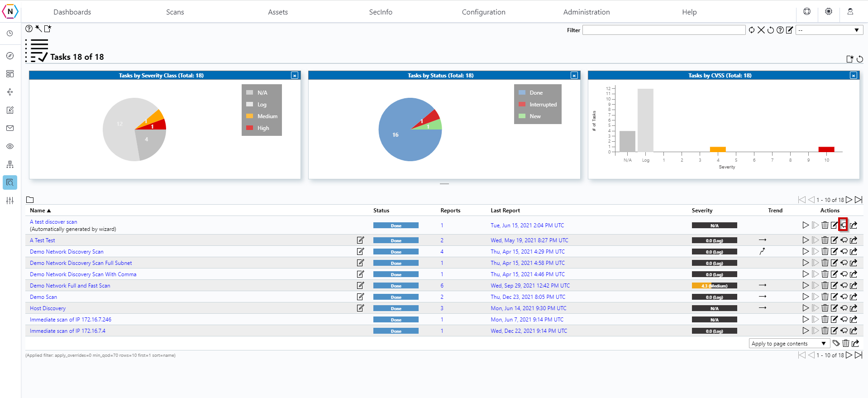868x398 pixels.
Task: Open the folder icon above the Name column
Action: click(30, 200)
